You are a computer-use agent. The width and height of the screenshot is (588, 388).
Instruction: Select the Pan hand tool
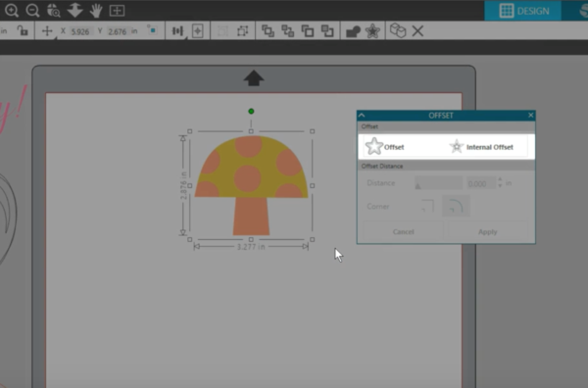(96, 11)
